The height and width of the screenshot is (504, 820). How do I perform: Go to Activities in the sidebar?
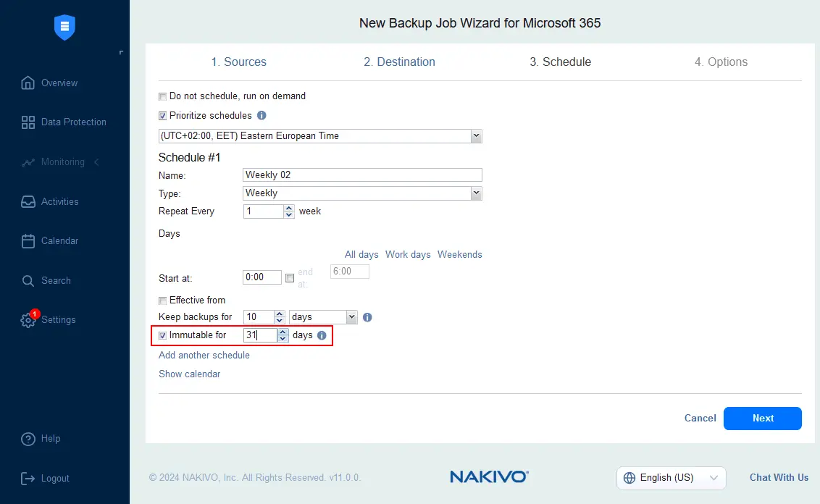point(50,202)
